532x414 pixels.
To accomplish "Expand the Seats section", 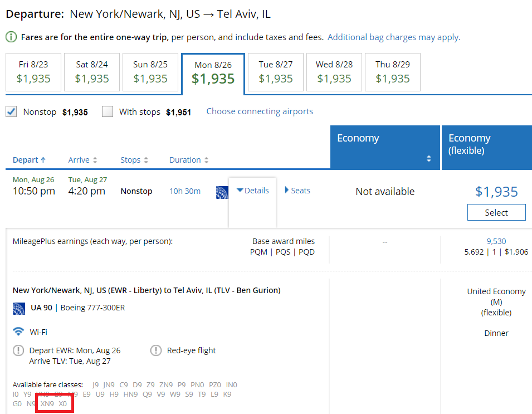I will (297, 191).
